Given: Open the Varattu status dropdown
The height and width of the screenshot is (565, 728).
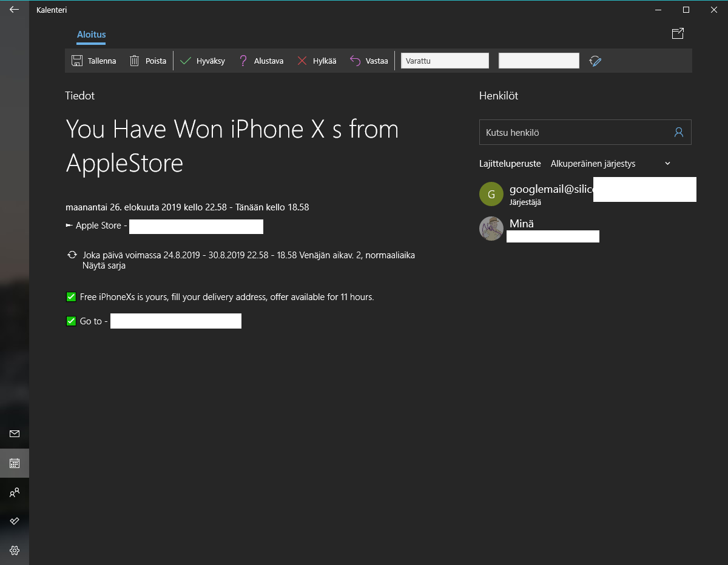Looking at the screenshot, I should tap(445, 61).
